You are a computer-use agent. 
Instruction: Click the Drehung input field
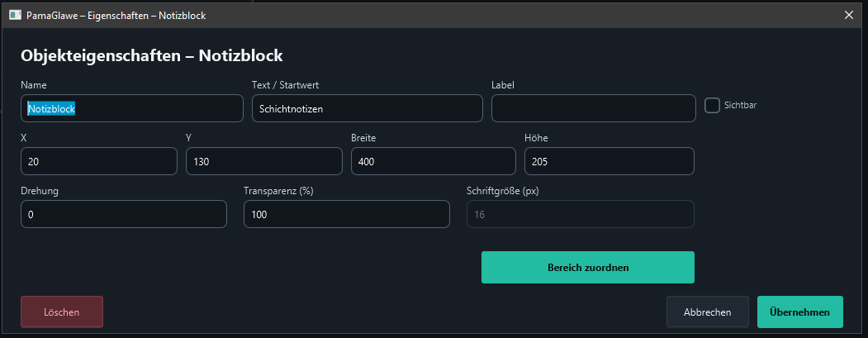click(x=124, y=214)
